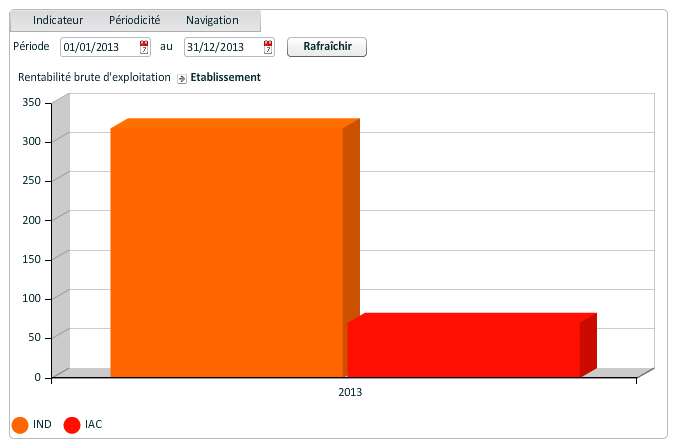Click the 150 y-axis value
Image resolution: width=677 pixels, height=447 pixels.
[32, 260]
